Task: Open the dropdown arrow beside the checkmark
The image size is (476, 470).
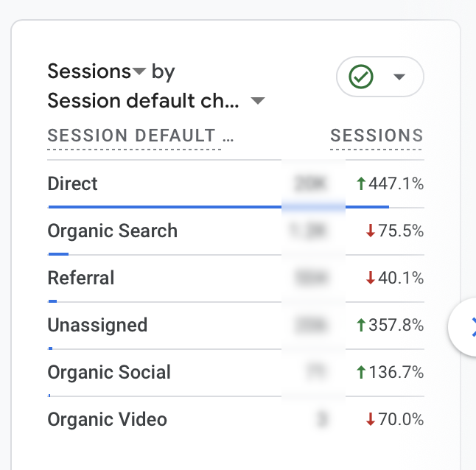Action: (399, 77)
